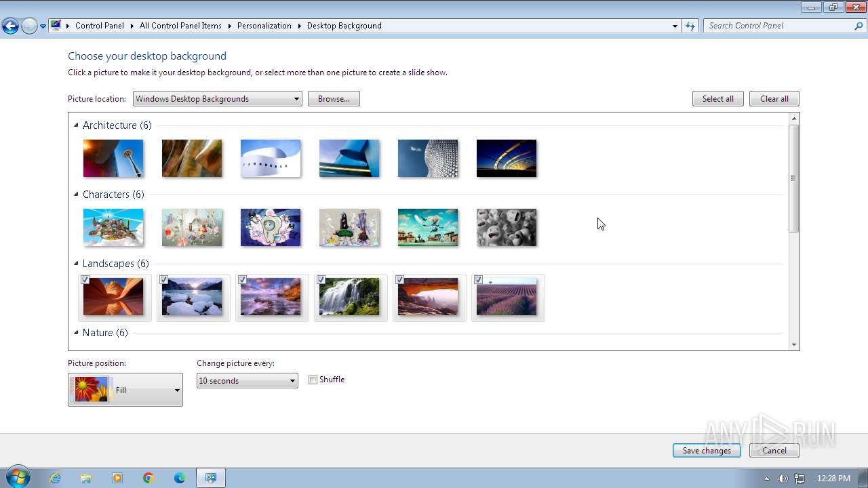868x488 pixels.
Task: Uncheck the waterfall landscape wallpaper
Action: coord(321,280)
